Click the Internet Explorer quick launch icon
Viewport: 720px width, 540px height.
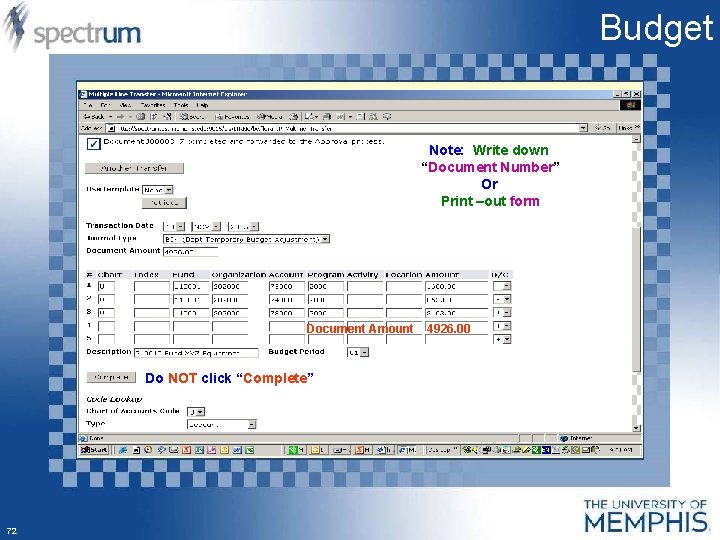point(123,450)
